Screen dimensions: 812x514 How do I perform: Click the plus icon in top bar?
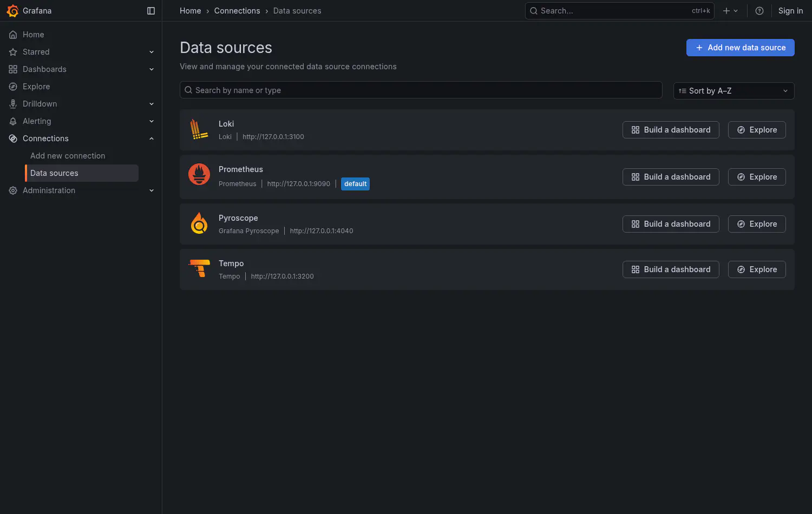coord(726,11)
